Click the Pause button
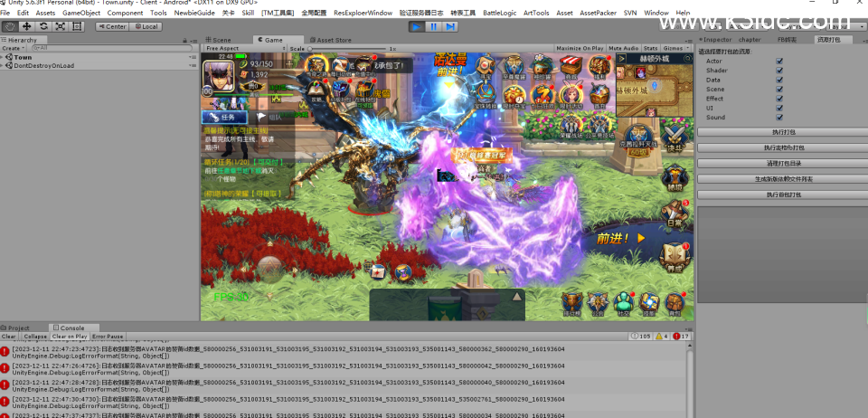 [433, 26]
